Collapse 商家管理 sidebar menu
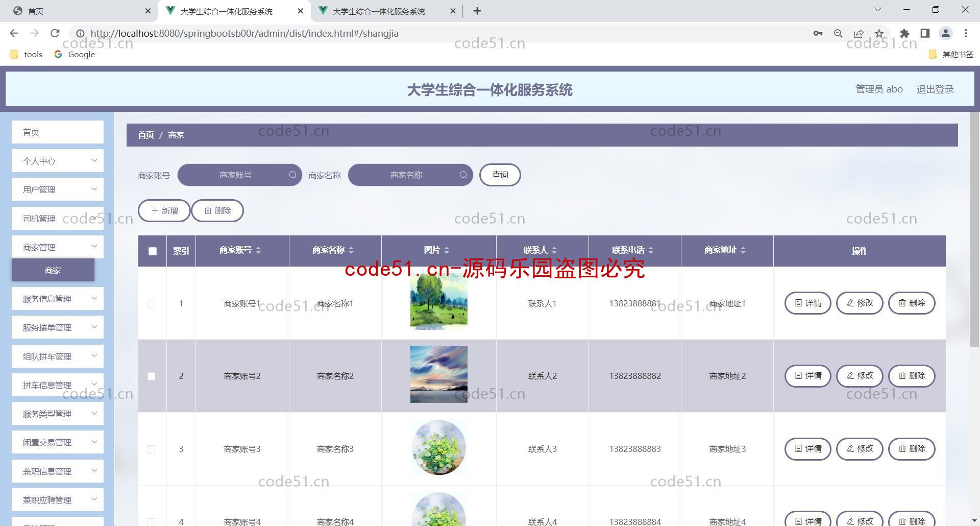The width and height of the screenshot is (980, 526). pyautogui.click(x=58, y=247)
